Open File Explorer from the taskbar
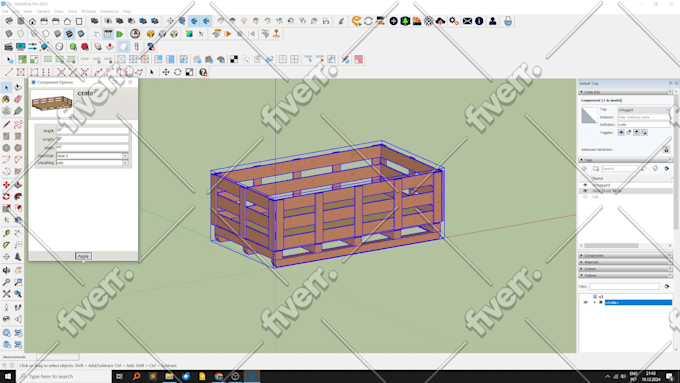 coord(169,376)
